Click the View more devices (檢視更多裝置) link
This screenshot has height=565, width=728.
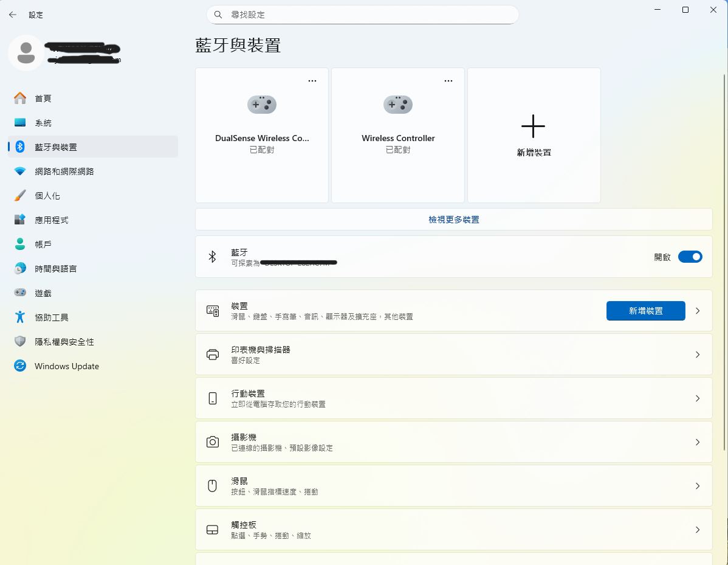[453, 220]
